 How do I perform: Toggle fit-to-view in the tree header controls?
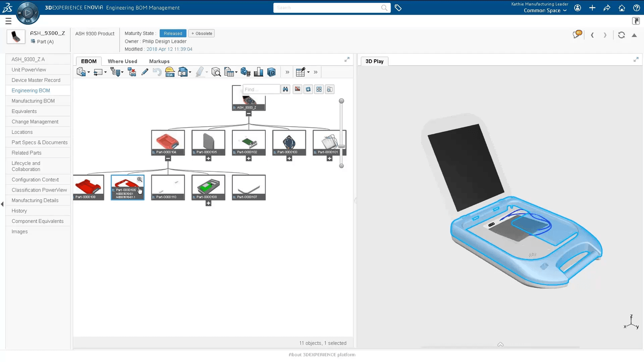[x=319, y=89]
